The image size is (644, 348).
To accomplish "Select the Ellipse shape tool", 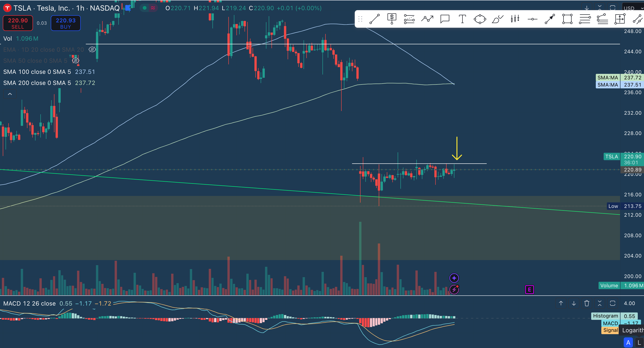I will pyautogui.click(x=480, y=19).
